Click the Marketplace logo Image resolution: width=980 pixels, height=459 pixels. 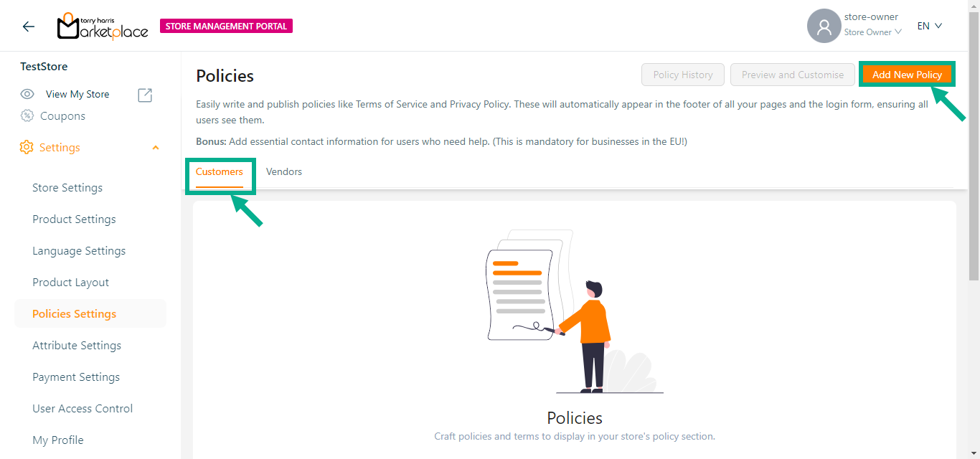click(x=103, y=27)
